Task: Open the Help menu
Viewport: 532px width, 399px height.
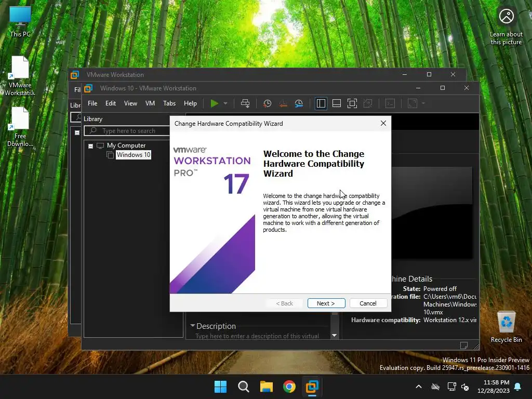Action: (x=190, y=103)
